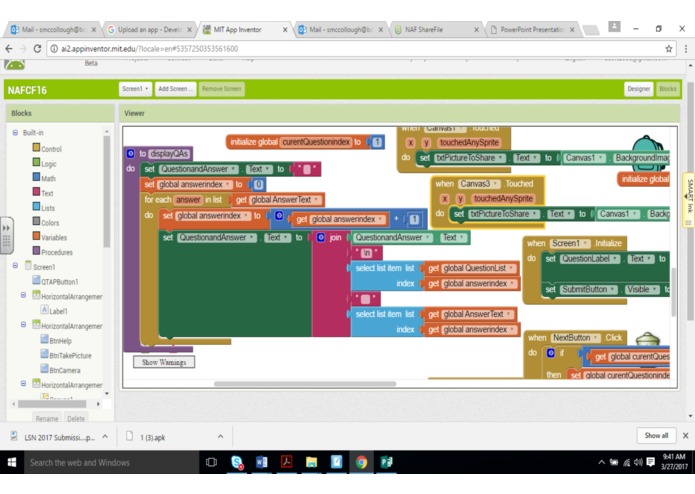Click the Add Screen button
The height and width of the screenshot is (494, 695).
point(175,89)
